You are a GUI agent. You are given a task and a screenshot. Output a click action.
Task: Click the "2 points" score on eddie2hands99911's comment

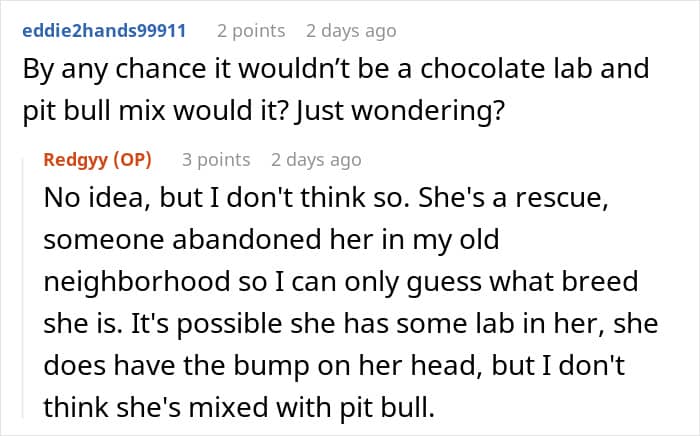pyautogui.click(x=251, y=31)
